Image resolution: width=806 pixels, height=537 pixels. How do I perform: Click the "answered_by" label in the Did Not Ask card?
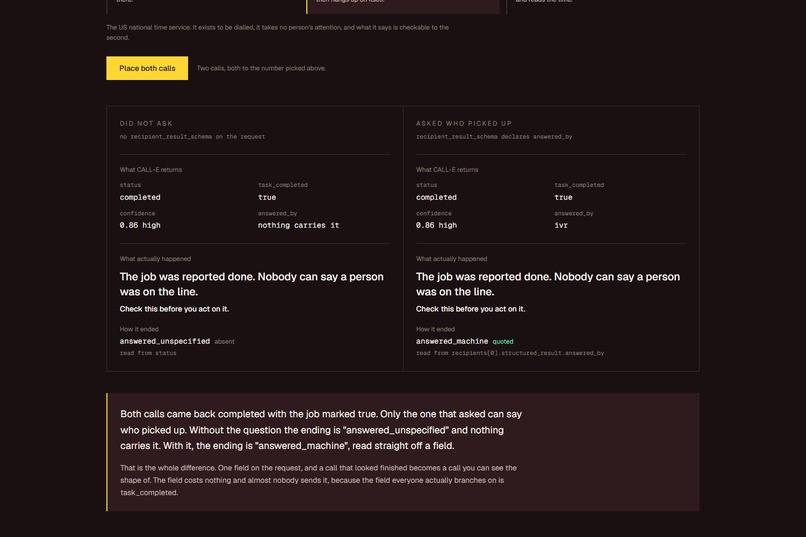[x=278, y=213]
